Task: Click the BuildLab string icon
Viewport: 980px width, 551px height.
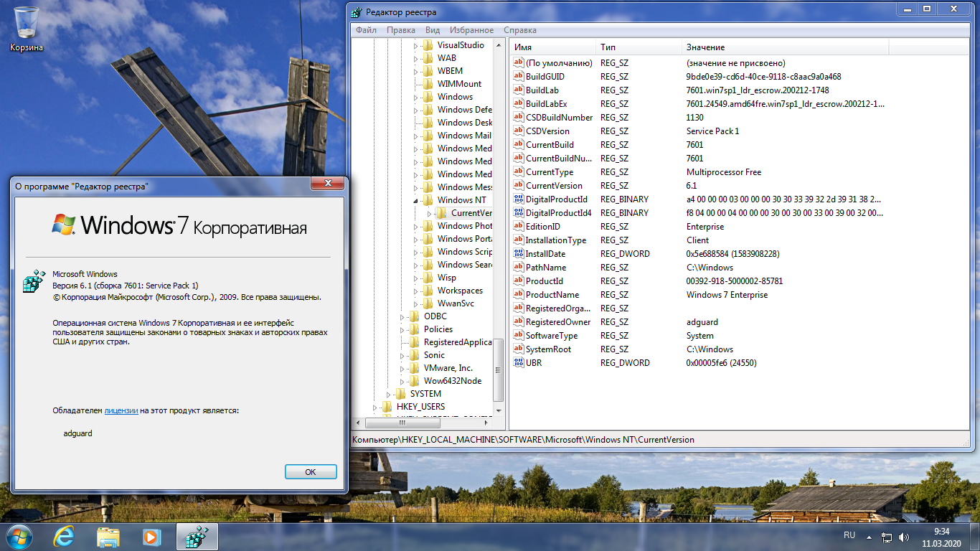Action: (519, 90)
